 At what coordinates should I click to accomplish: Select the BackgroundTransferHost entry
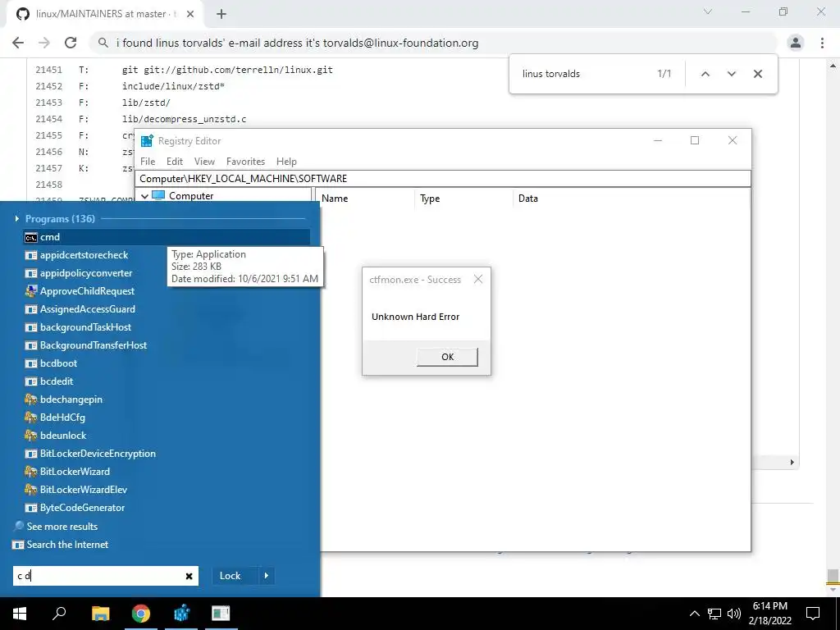coord(85,345)
